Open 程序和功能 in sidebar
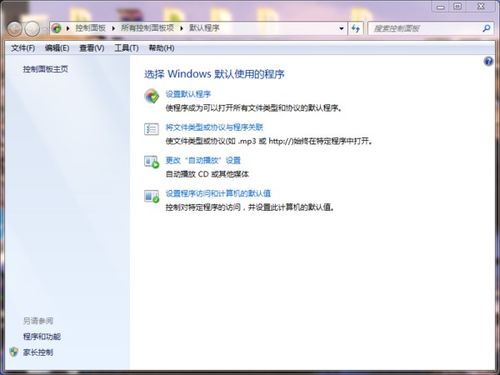The height and width of the screenshot is (375, 500). click(42, 337)
